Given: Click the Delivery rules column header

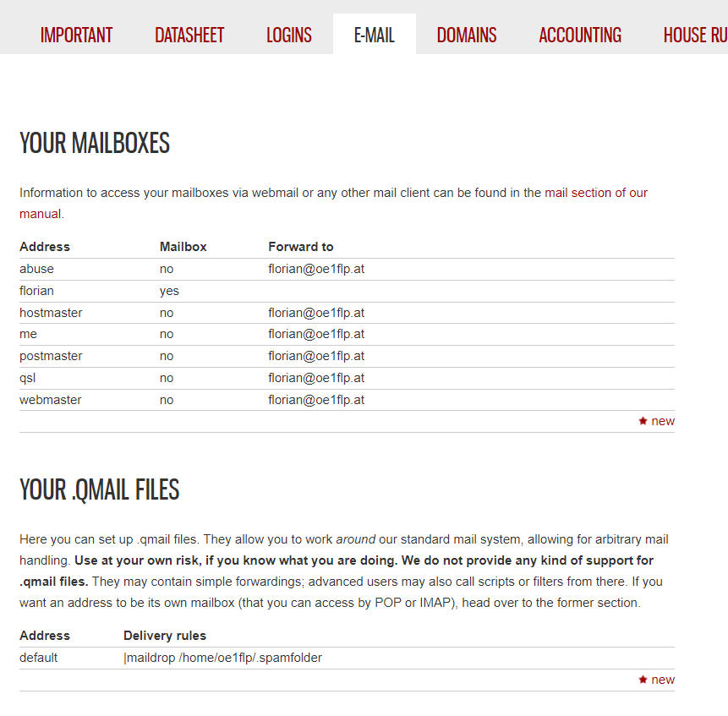Looking at the screenshot, I should coord(165,636).
